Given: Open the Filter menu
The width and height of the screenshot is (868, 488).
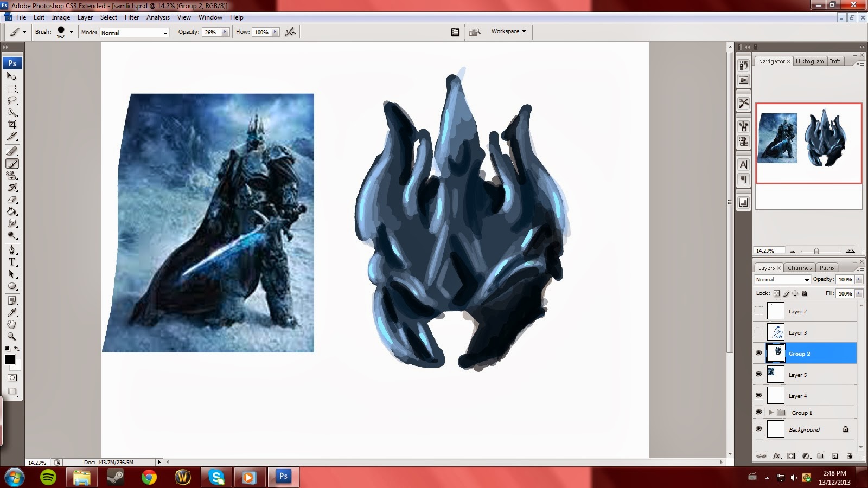Looking at the screenshot, I should (132, 17).
